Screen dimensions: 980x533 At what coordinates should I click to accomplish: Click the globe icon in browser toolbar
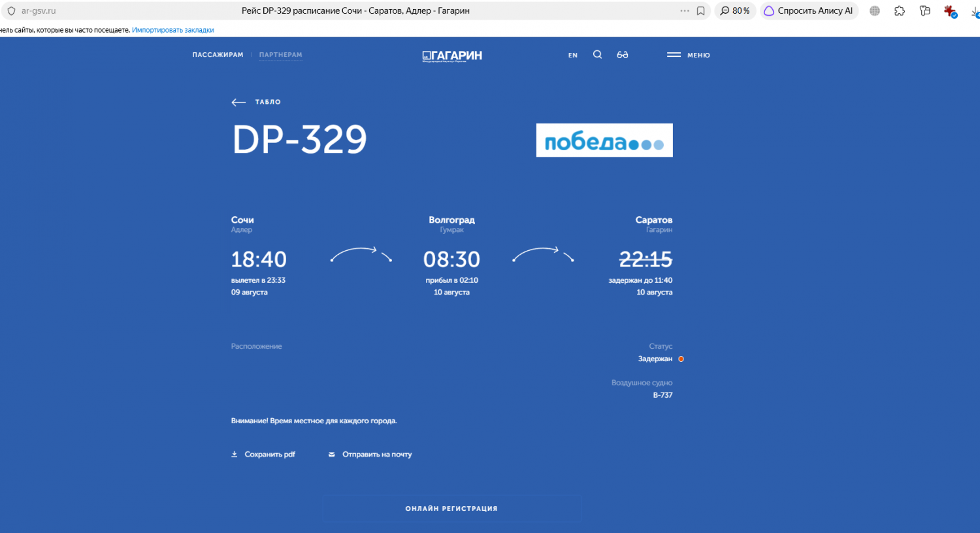click(875, 11)
